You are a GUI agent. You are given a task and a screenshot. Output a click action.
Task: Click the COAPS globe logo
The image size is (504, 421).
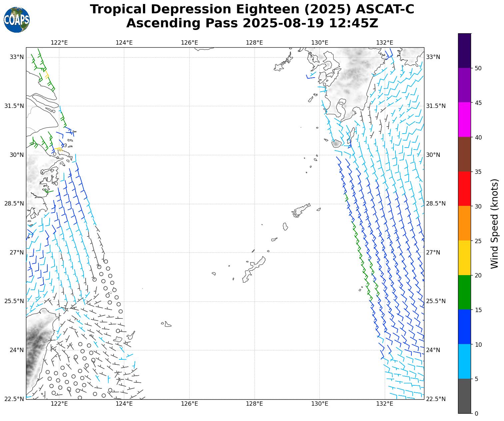click(16, 20)
